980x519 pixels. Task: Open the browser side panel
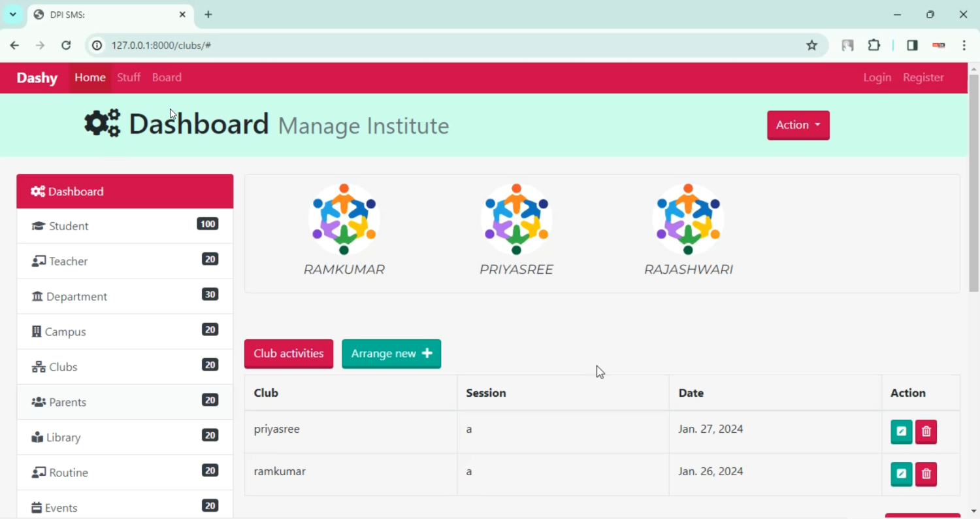(x=912, y=45)
